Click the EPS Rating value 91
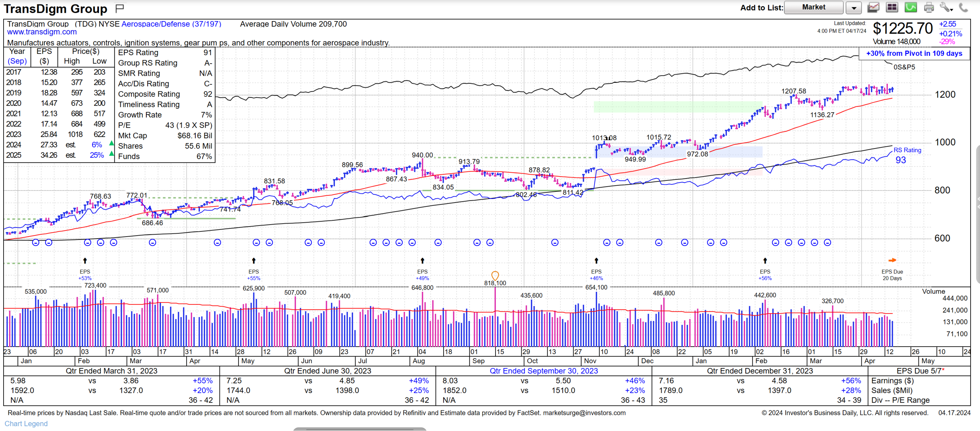The width and height of the screenshot is (980, 431). click(x=207, y=53)
